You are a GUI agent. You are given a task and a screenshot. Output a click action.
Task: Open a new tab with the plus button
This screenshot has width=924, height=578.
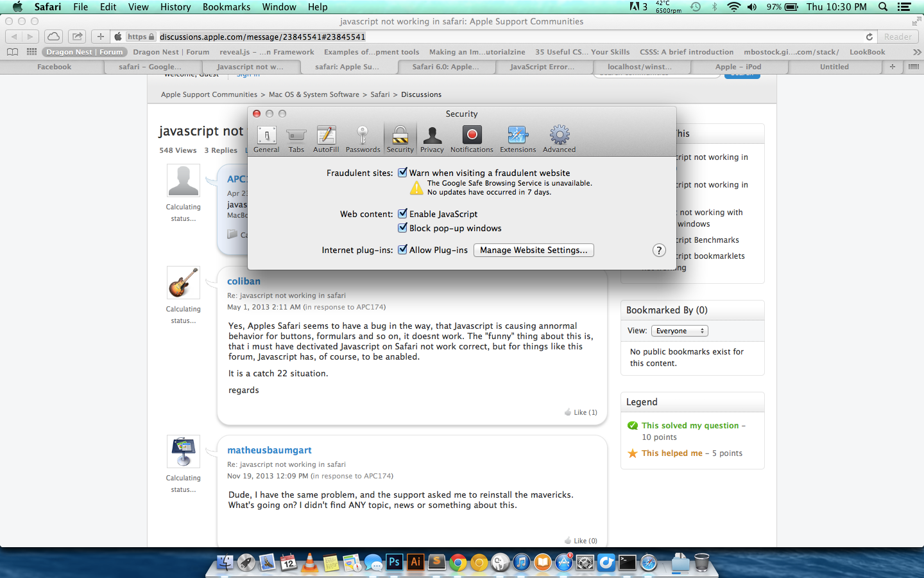point(892,67)
